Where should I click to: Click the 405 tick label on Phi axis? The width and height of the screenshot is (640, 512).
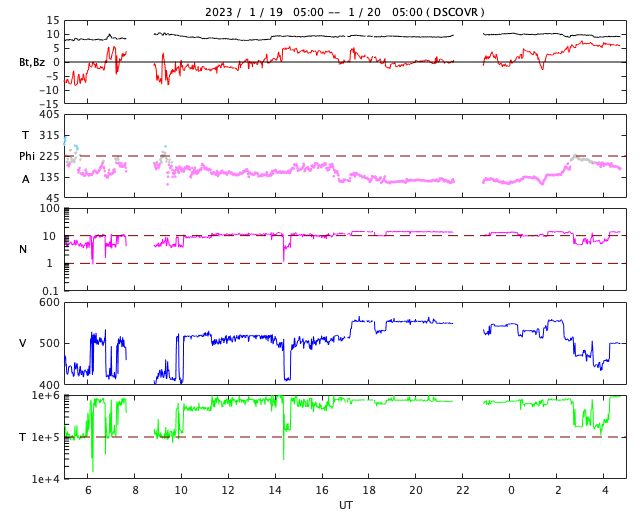tap(49, 114)
